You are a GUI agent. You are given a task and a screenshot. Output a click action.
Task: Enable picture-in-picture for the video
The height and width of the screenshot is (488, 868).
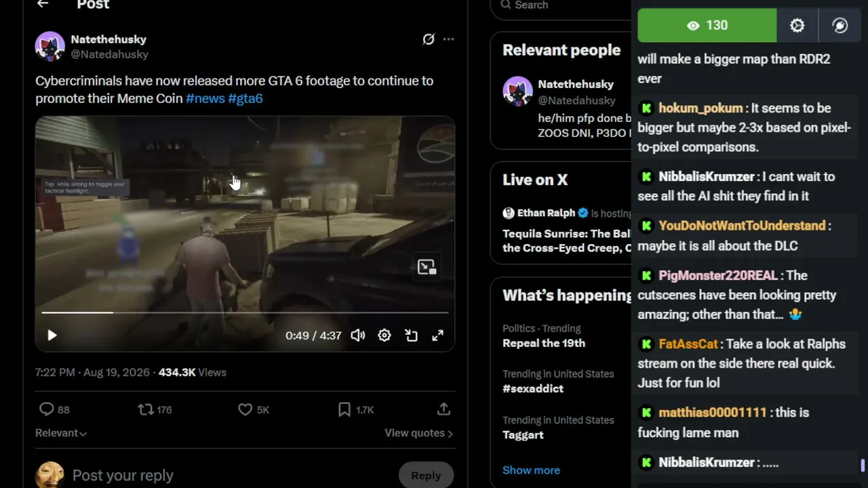pyautogui.click(x=427, y=267)
